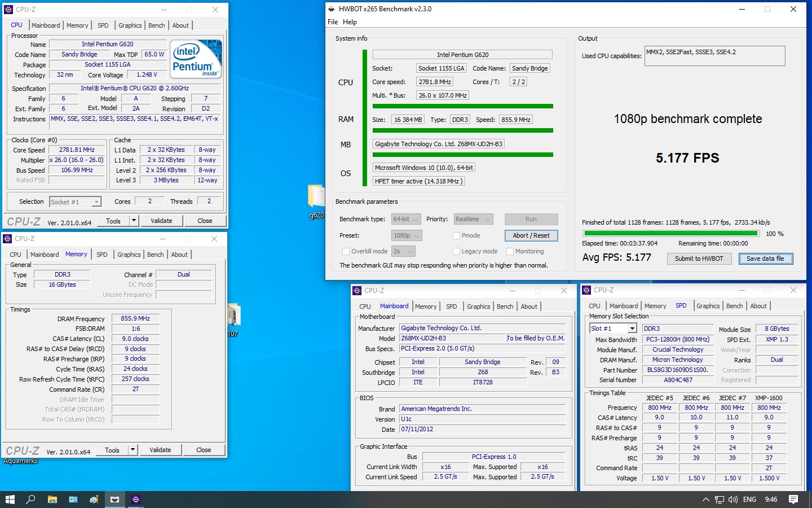
Task: Click Close button in Memory CPU-Z window
Action: click(x=204, y=450)
